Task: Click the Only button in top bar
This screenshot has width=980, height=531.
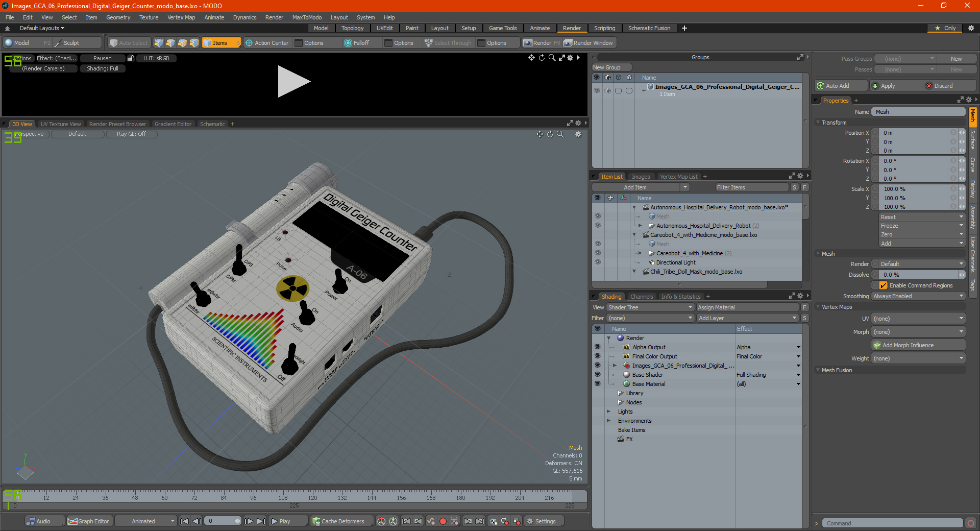Action: 945,28
